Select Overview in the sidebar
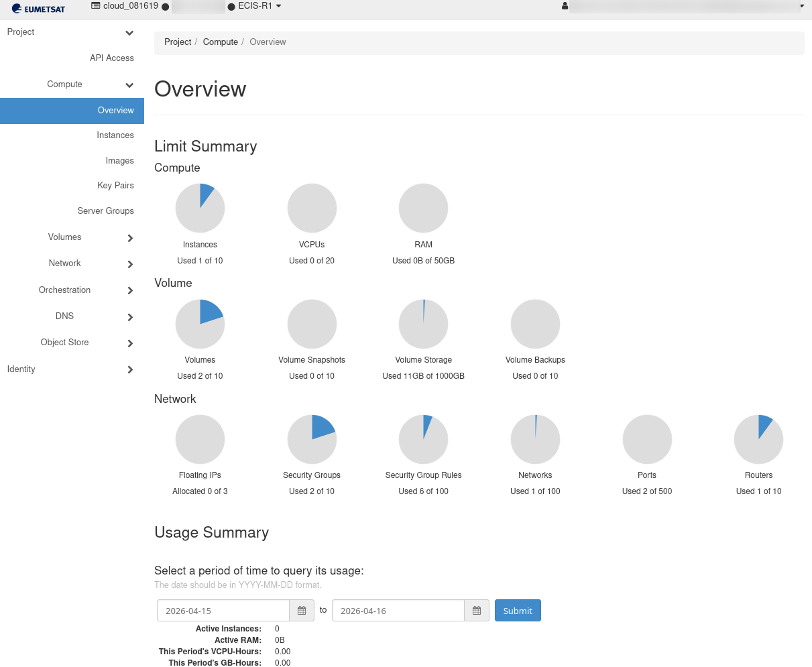Screen dimensions: 812x667 click(72, 111)
